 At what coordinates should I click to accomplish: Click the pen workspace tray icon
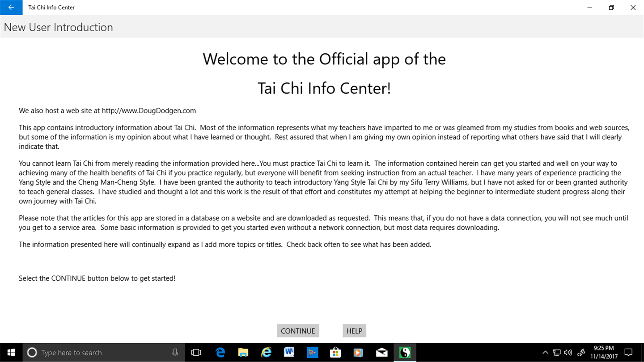click(x=581, y=353)
